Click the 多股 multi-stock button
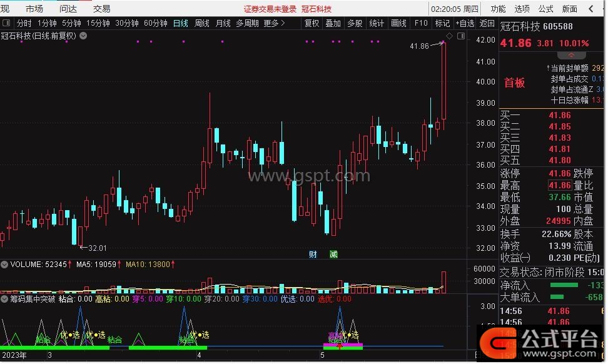Image resolution: width=608 pixels, height=364 pixels. [x=355, y=23]
